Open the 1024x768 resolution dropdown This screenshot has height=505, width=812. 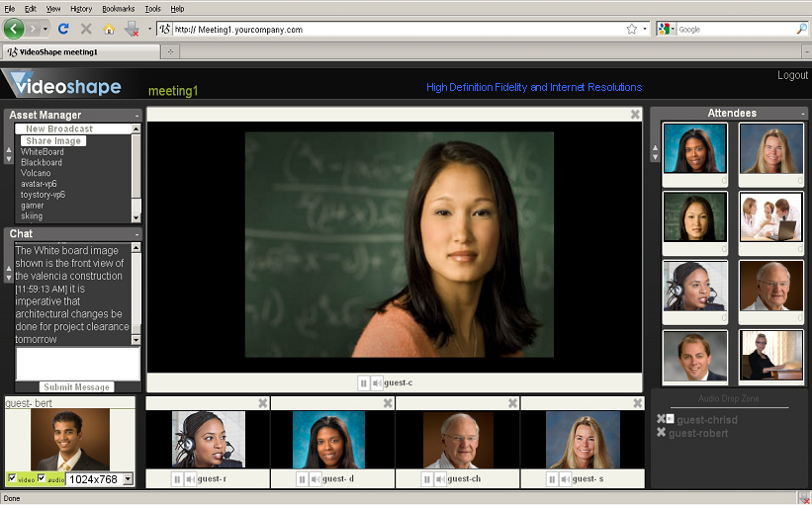tap(126, 479)
